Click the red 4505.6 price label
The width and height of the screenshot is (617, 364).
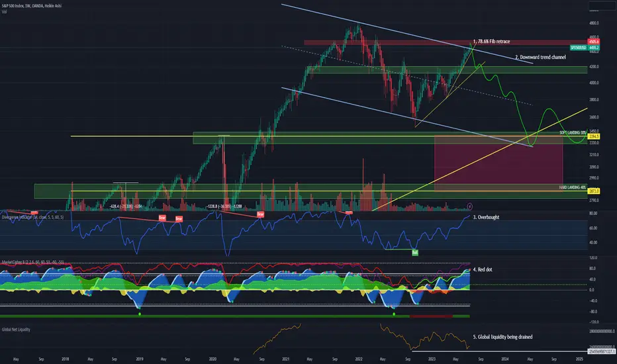tap(593, 41)
